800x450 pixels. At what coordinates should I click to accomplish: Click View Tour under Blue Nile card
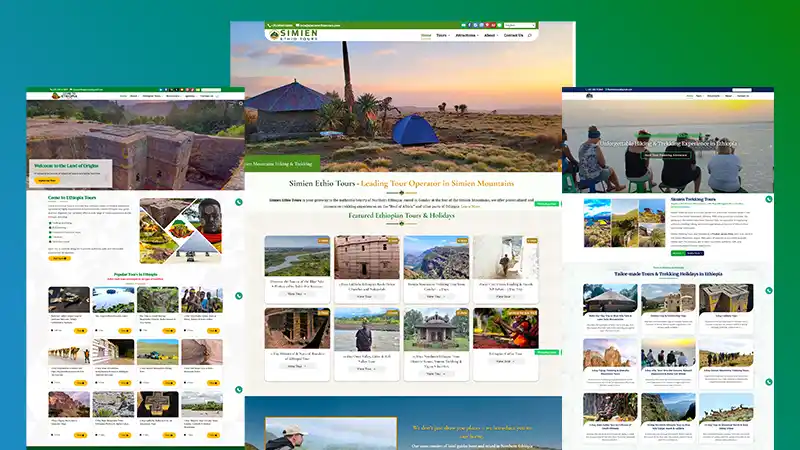click(x=296, y=294)
